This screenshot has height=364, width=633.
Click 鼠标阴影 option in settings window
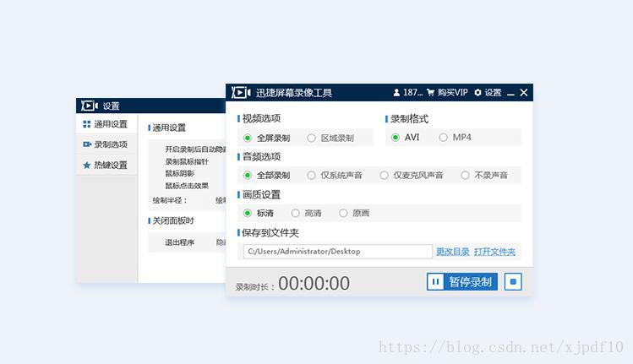point(180,173)
